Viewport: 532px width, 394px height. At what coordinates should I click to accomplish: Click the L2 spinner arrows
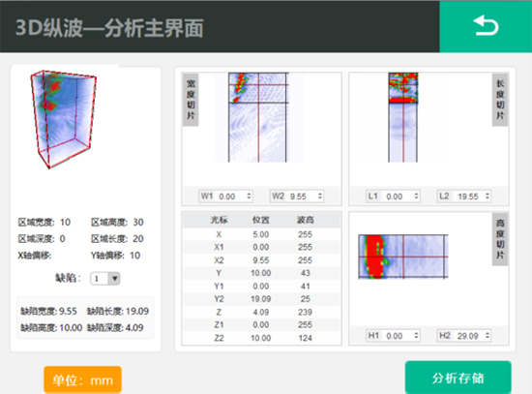(x=488, y=196)
